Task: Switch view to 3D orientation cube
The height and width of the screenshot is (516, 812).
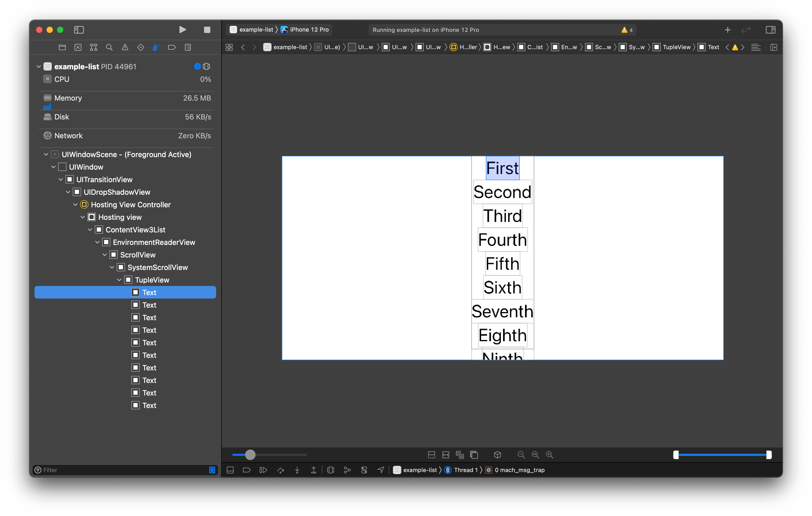Action: pos(497,455)
